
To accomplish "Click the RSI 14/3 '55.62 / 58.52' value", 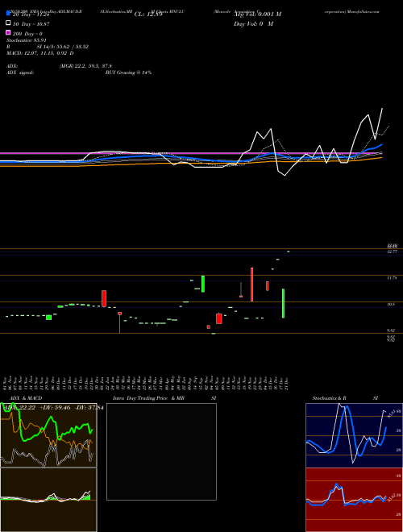I will 72,47.
